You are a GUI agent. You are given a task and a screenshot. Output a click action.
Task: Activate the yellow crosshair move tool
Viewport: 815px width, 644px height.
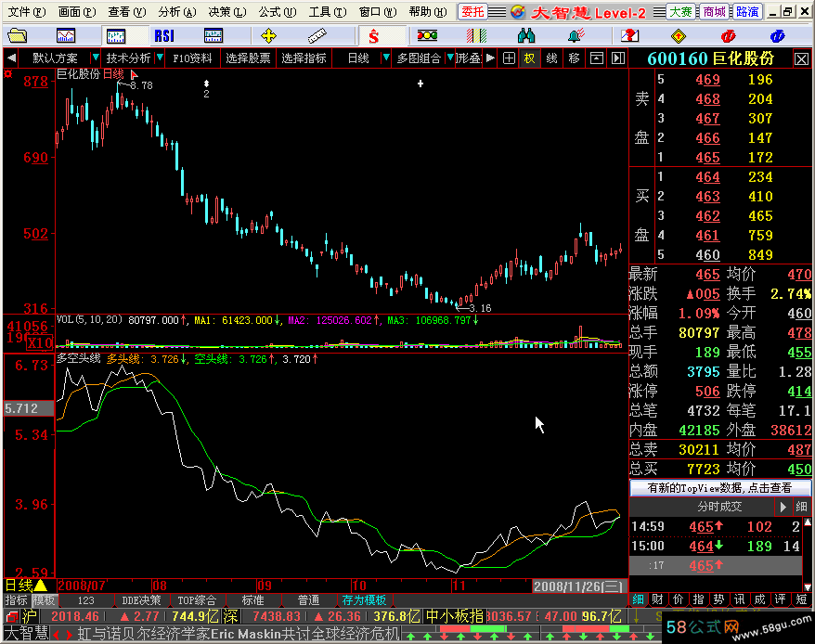(268, 36)
